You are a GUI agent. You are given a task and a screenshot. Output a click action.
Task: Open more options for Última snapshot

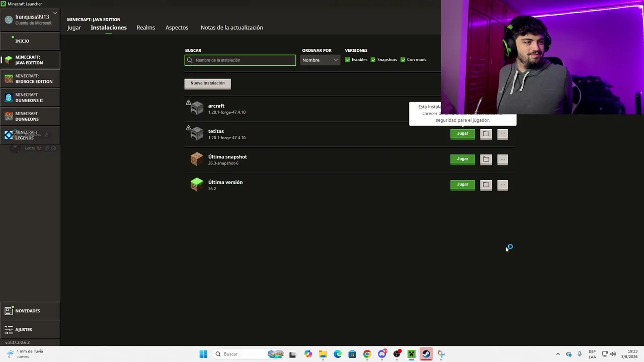click(503, 159)
